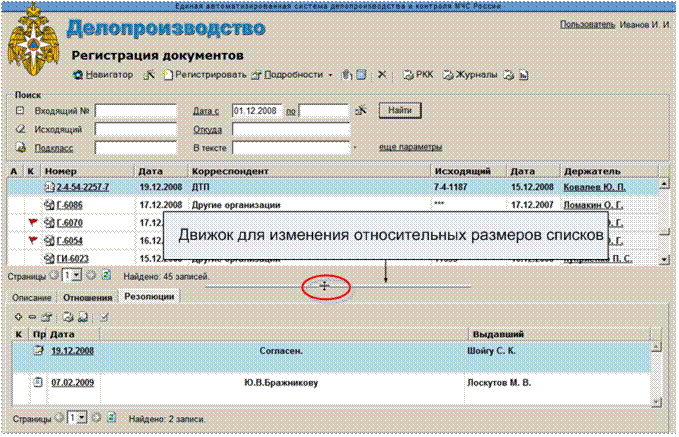This screenshot has height=437, width=679.
Task: Open document 2-4-54-2257-7
Action: click(x=83, y=187)
